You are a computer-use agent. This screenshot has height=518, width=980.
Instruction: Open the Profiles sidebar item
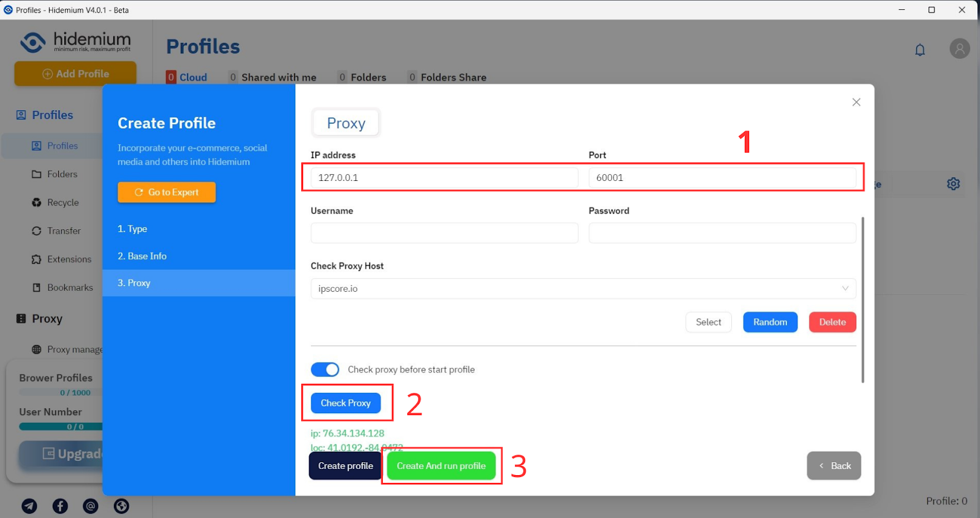pyautogui.click(x=54, y=146)
